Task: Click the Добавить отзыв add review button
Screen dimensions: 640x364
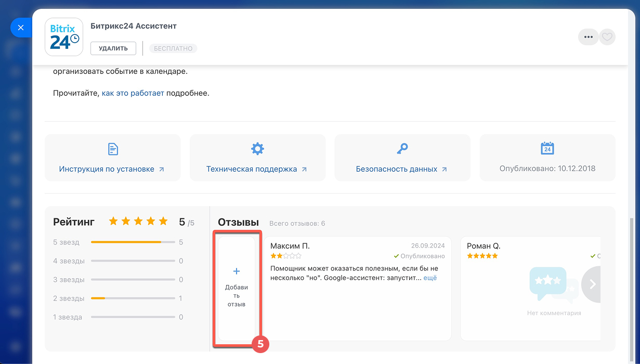Action: pyautogui.click(x=237, y=289)
